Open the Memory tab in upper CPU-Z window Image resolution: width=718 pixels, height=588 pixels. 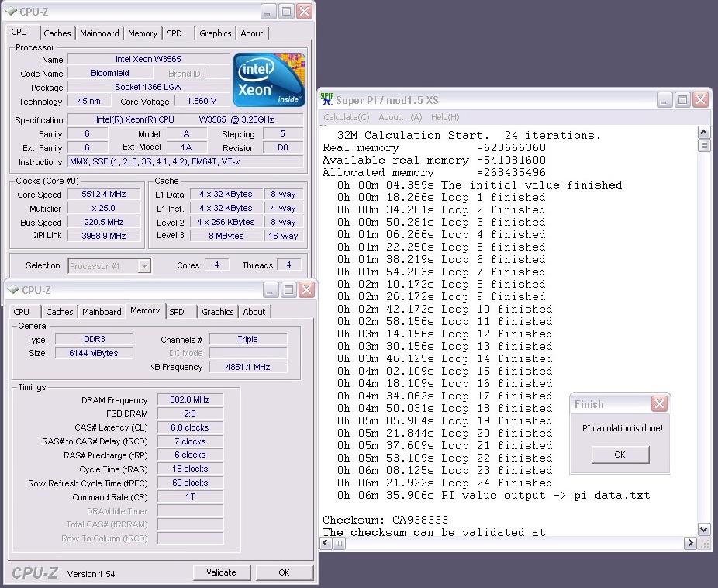(x=143, y=33)
